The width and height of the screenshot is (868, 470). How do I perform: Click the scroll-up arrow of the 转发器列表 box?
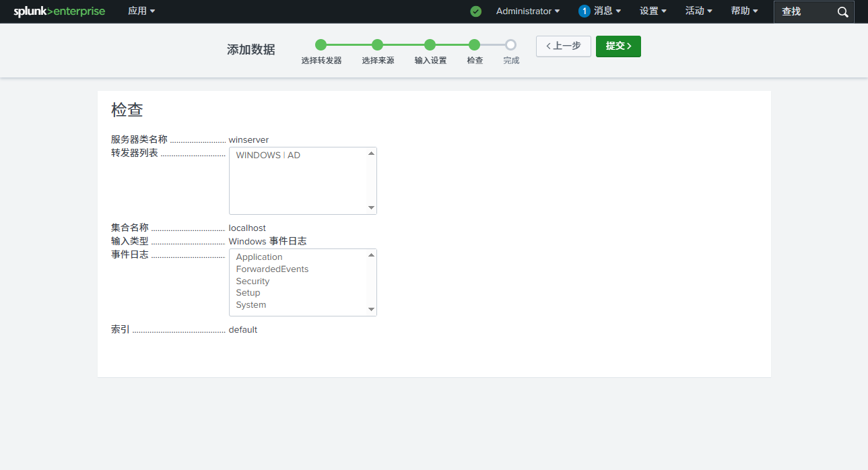coord(371,152)
